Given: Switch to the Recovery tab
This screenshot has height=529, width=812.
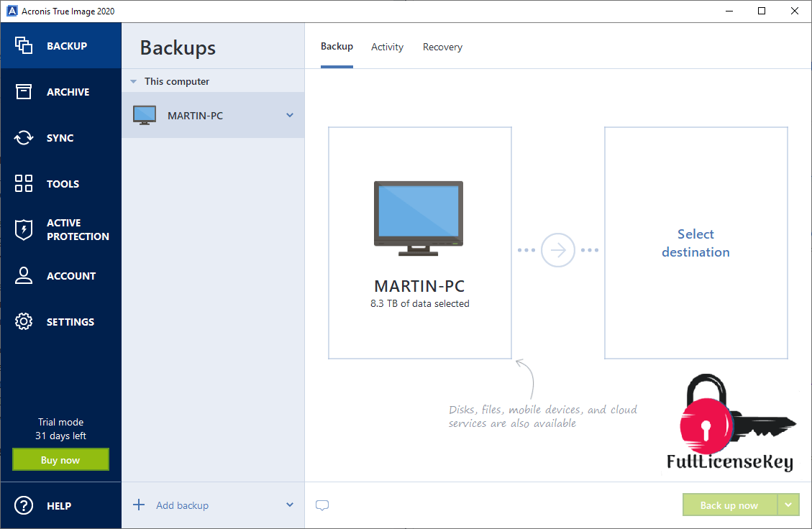Looking at the screenshot, I should click(442, 47).
